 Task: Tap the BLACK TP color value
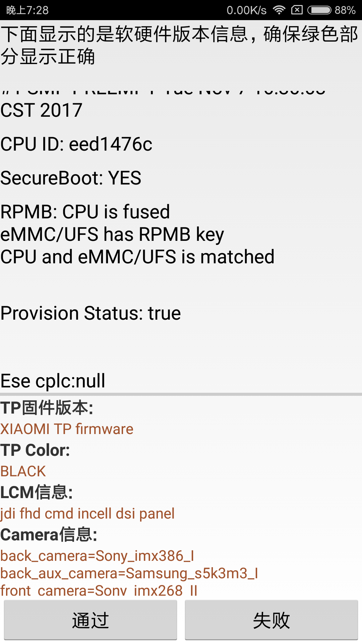[23, 471]
